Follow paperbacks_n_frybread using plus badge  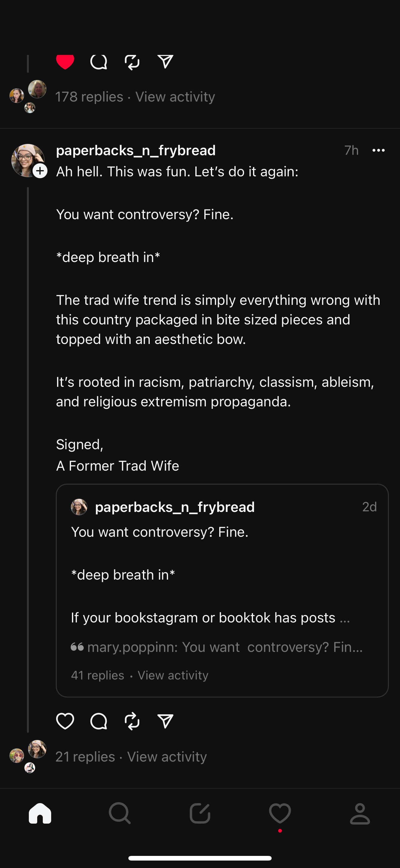40,171
